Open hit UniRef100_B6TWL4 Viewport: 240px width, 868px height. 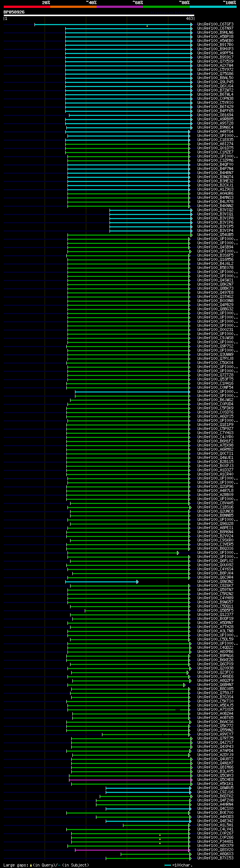tap(215, 95)
